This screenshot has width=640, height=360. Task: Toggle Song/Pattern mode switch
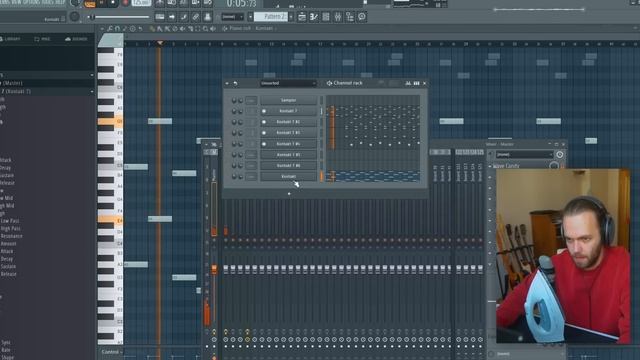(x=89, y=3)
